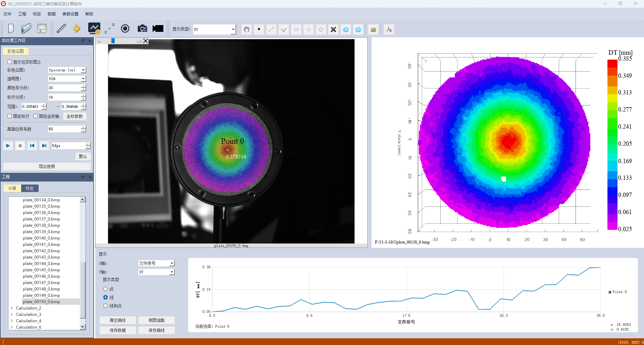The image size is (644, 345).
Task: Click the 保存曲线 button
Action: 156,330
